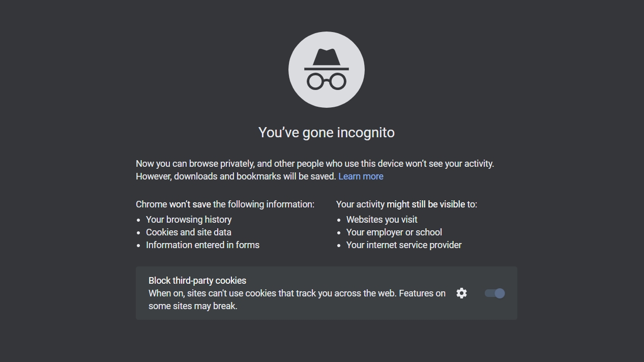Disable the Block third-party cookies switch
The width and height of the screenshot is (644, 362).
coord(494,293)
